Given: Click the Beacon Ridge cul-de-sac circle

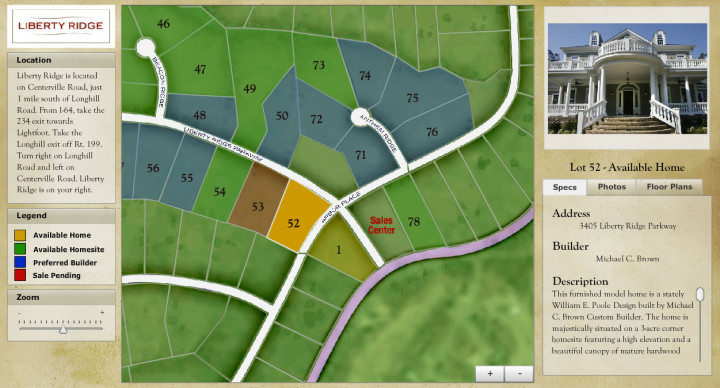Looking at the screenshot, I should pyautogui.click(x=146, y=47).
